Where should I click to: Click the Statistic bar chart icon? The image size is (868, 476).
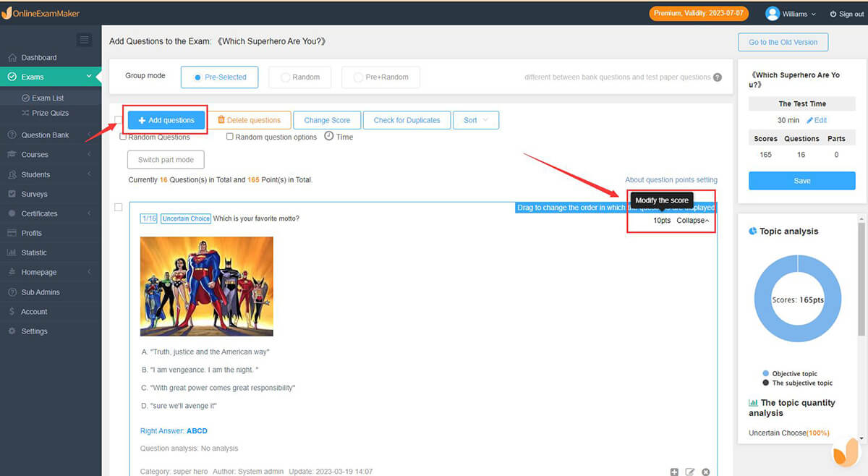12,252
